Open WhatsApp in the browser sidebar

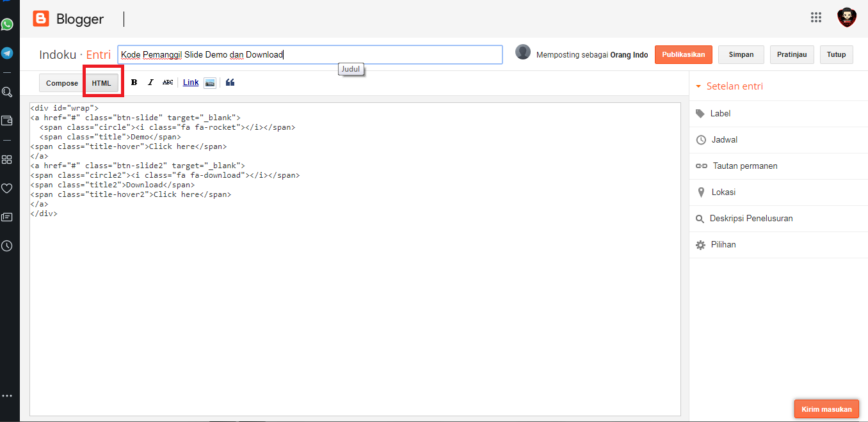(7, 24)
